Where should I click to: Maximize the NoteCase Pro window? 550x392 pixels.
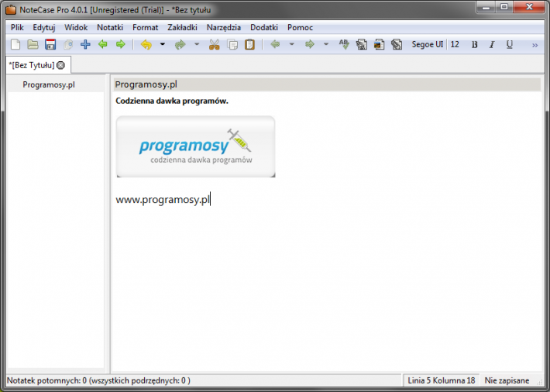click(504, 7)
